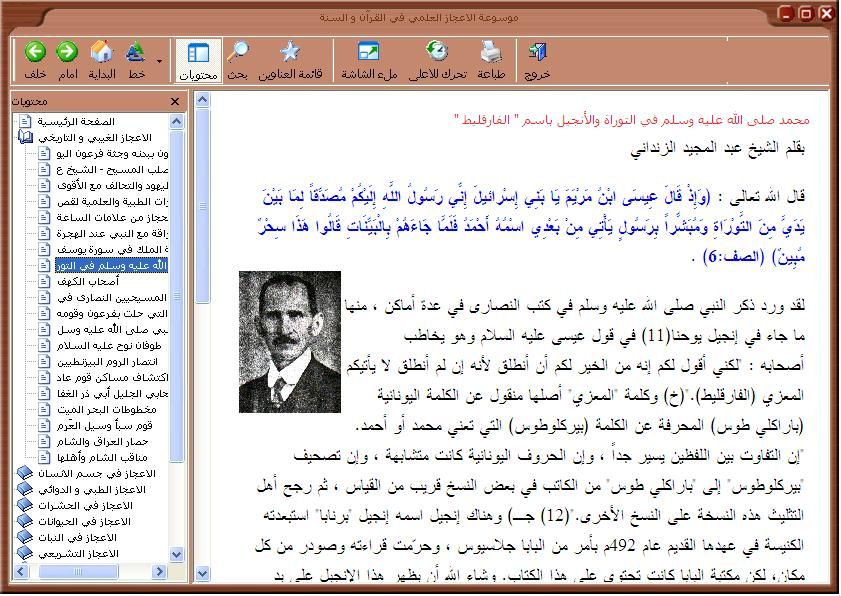841x596 pixels.
Task: Open the مناقب الشام وأهلها topic
Action: coord(102,458)
